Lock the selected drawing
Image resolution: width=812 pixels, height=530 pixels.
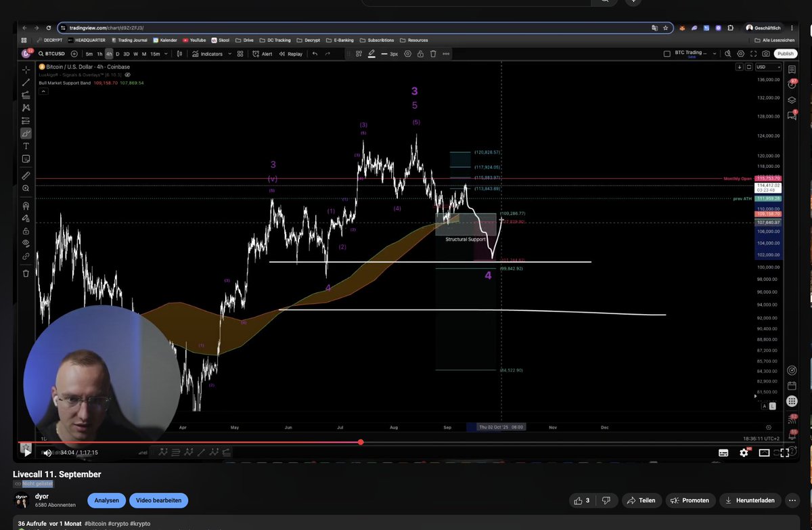420,53
